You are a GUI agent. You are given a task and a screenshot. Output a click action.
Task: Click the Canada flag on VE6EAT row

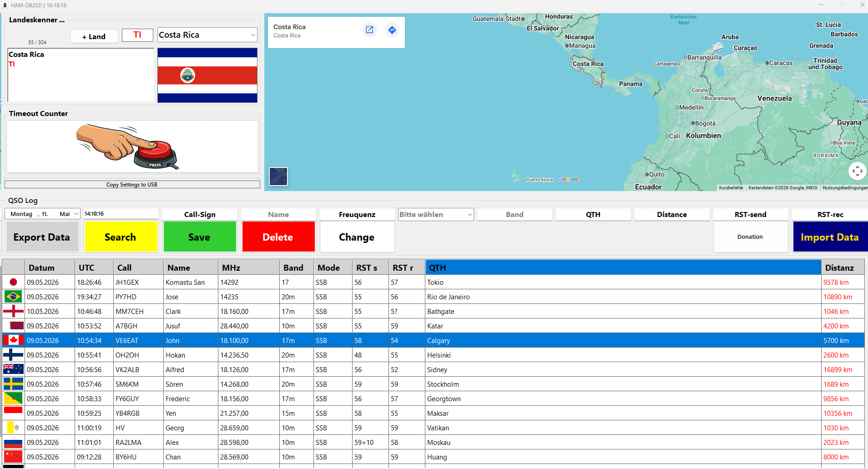13,340
